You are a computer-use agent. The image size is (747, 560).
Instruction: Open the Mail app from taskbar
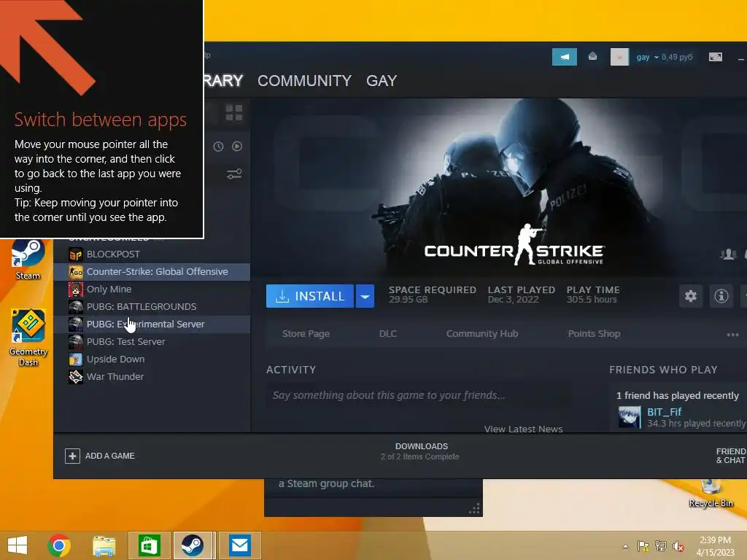pyautogui.click(x=239, y=545)
